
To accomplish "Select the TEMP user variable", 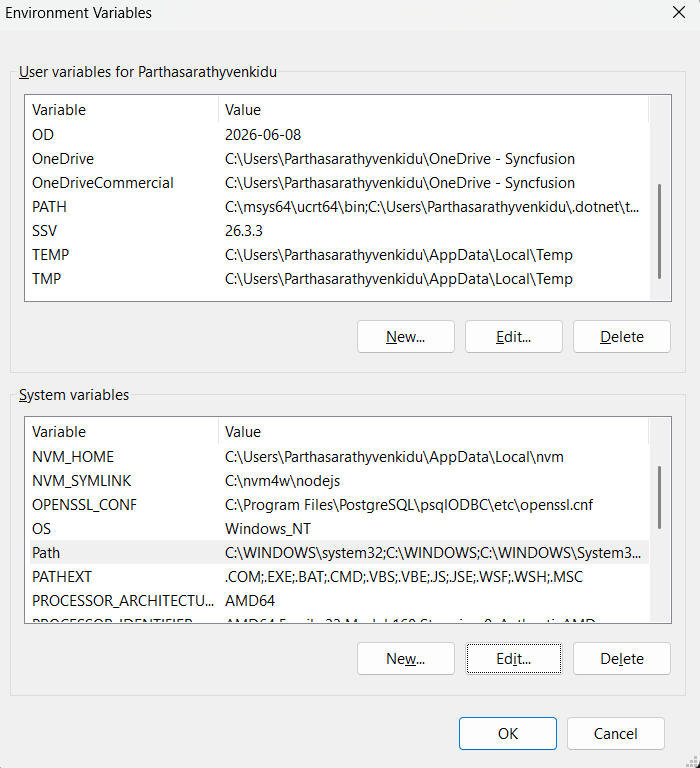I will (x=339, y=255).
